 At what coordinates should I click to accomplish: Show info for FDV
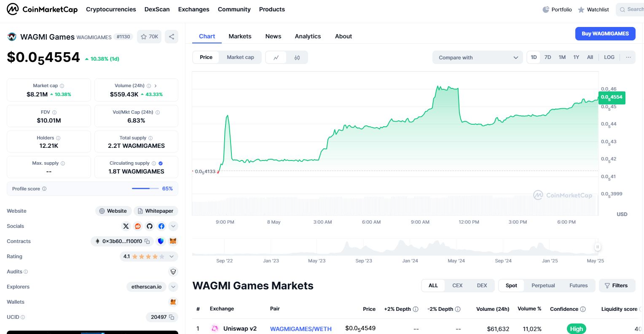tap(54, 112)
